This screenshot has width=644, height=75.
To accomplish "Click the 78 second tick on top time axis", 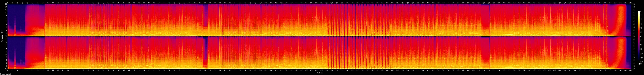I will point(205,3).
